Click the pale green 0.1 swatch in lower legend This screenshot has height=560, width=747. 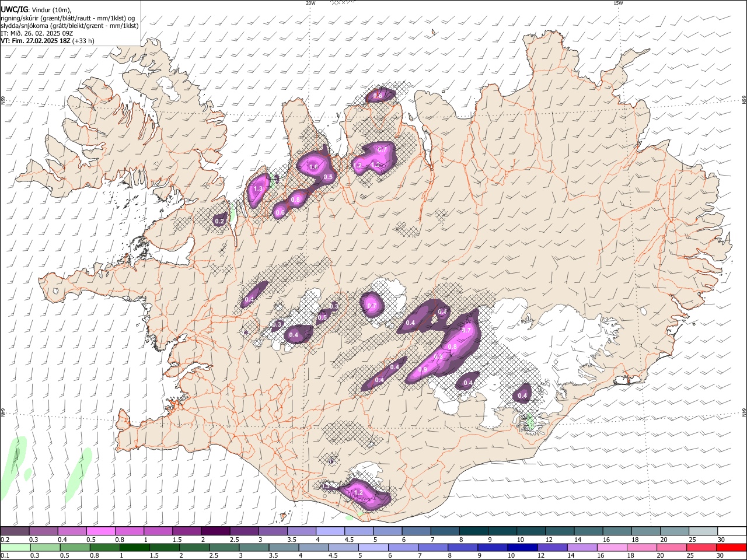tap(15, 548)
